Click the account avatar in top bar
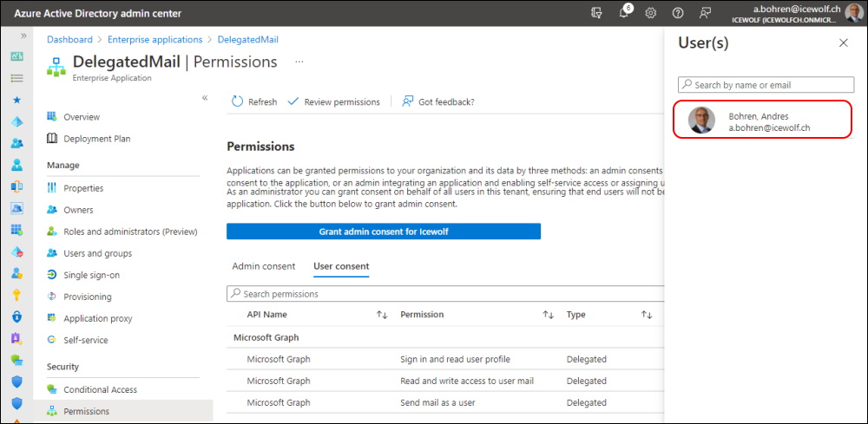The image size is (868, 424). pos(853,13)
